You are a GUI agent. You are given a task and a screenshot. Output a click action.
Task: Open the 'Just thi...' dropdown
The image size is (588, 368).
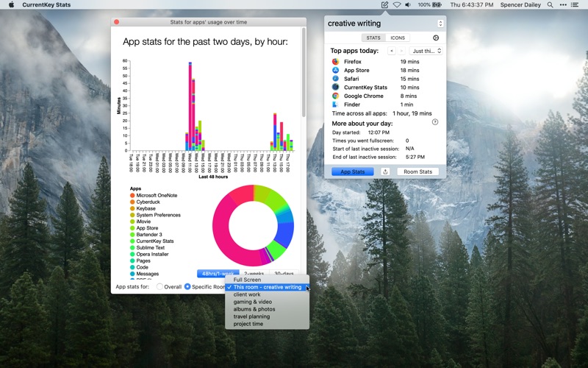point(426,51)
